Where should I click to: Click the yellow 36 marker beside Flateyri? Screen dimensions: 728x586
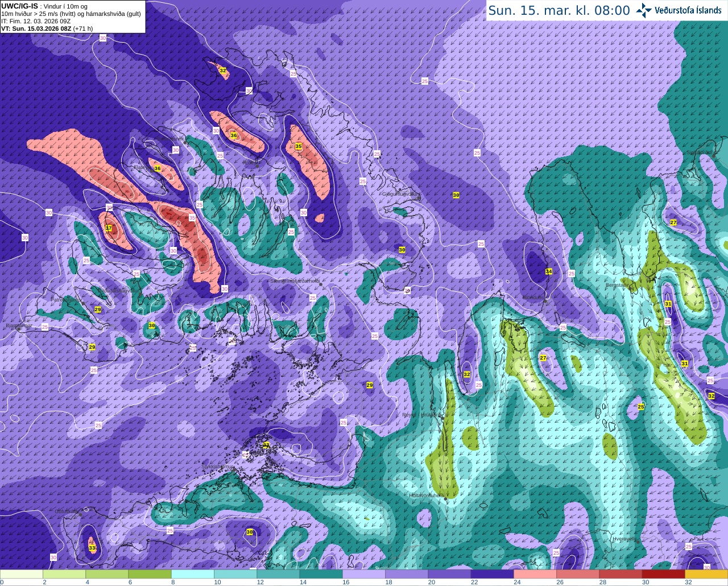tap(158, 168)
